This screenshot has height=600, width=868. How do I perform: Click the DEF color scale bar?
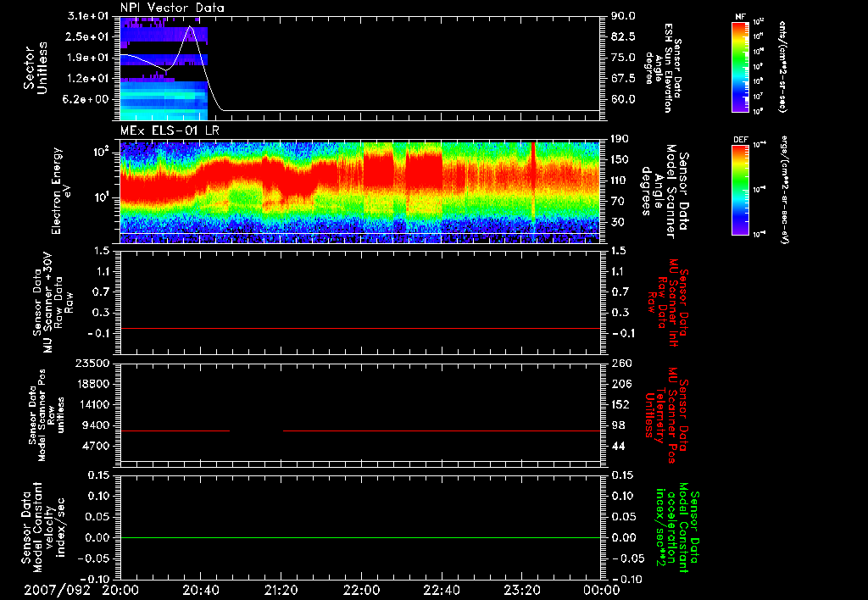coord(740,190)
